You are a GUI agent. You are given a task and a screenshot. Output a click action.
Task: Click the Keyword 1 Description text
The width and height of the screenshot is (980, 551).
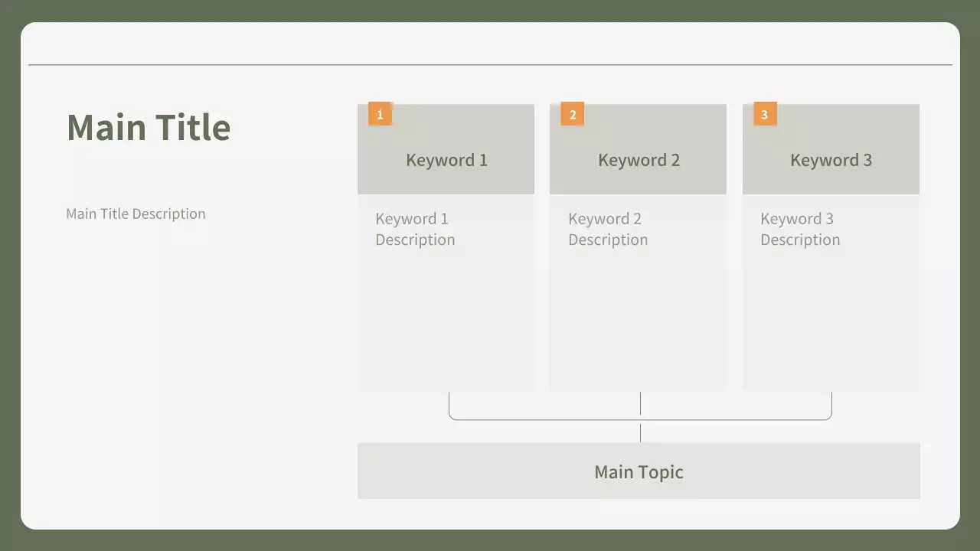pos(415,230)
